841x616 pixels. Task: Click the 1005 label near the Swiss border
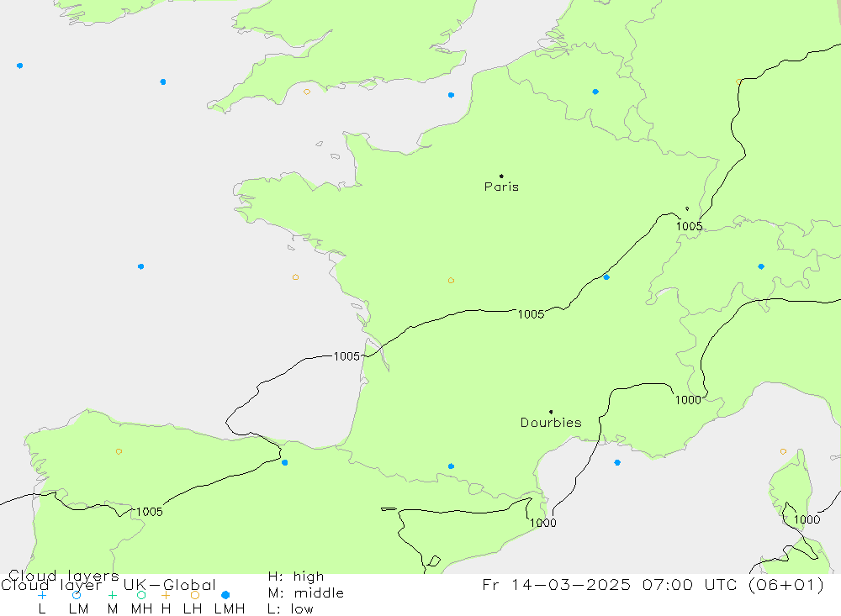tap(690, 226)
